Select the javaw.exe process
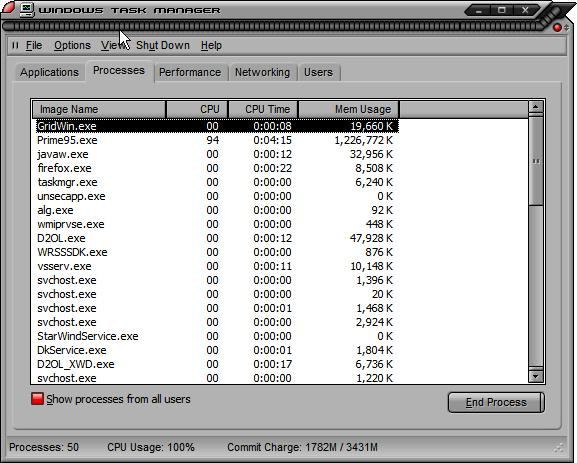Viewport: 577px width, 463px height. [x=217, y=154]
